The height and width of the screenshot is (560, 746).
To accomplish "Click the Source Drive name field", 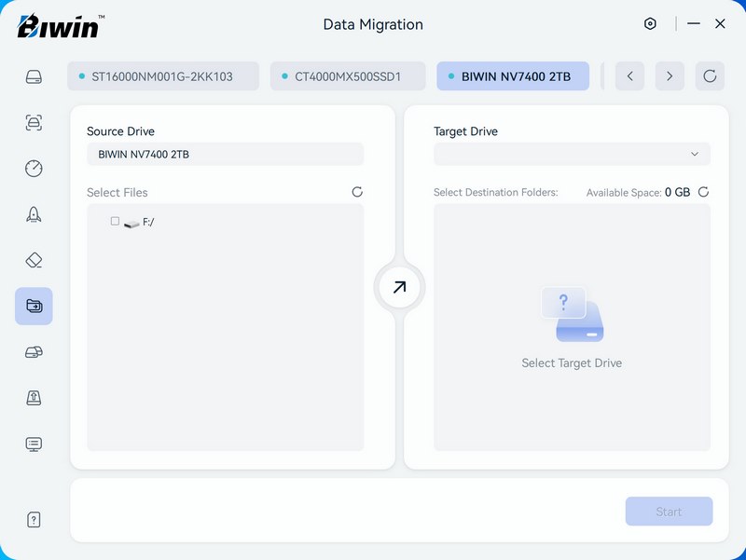I will tap(225, 154).
